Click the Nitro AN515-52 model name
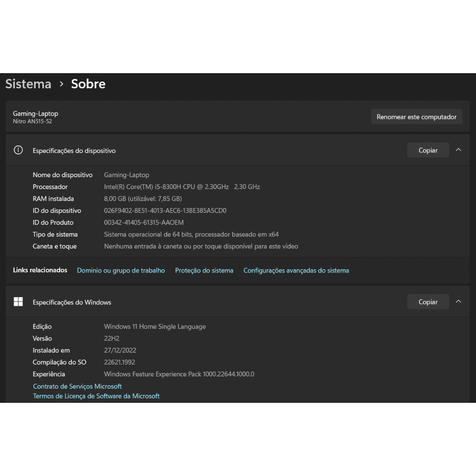Screen dimensions: 476x476 pyautogui.click(x=33, y=121)
